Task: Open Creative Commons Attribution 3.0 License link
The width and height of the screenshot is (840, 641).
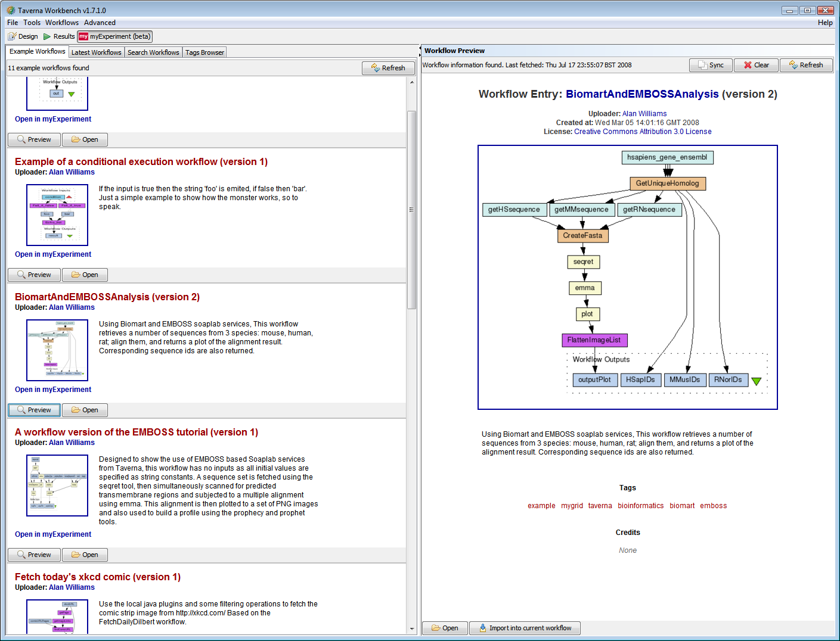Action: pos(643,132)
